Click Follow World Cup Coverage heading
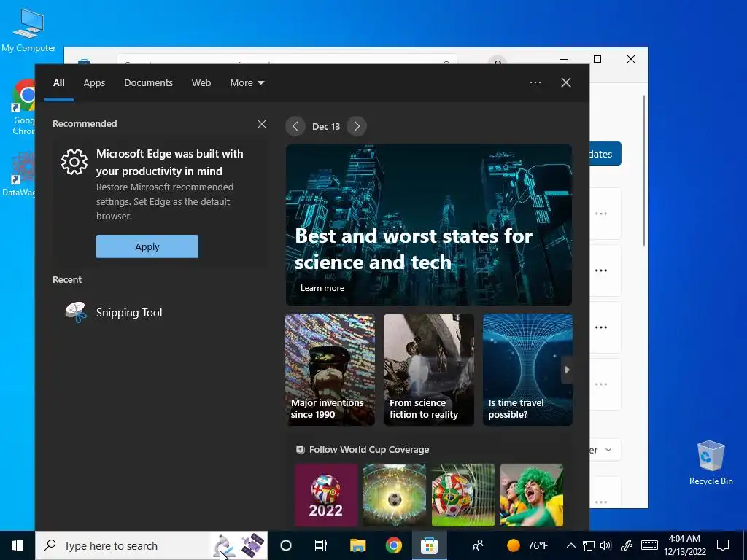 (x=368, y=449)
